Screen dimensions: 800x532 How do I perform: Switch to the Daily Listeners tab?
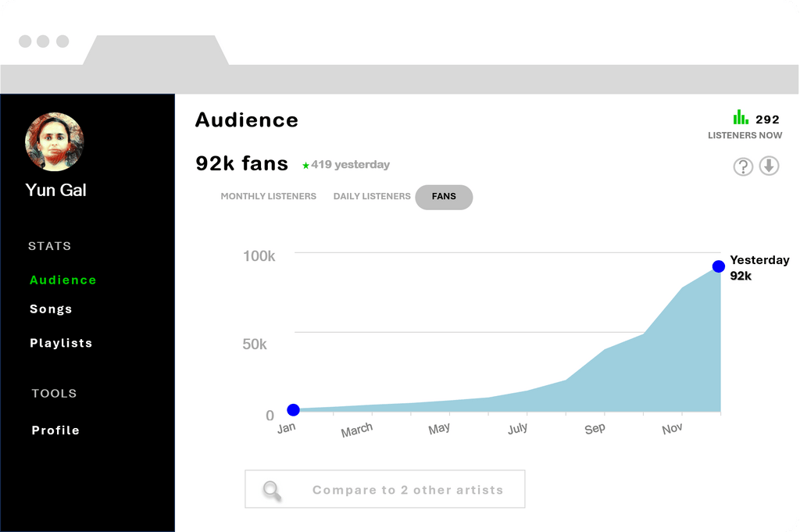(372, 197)
